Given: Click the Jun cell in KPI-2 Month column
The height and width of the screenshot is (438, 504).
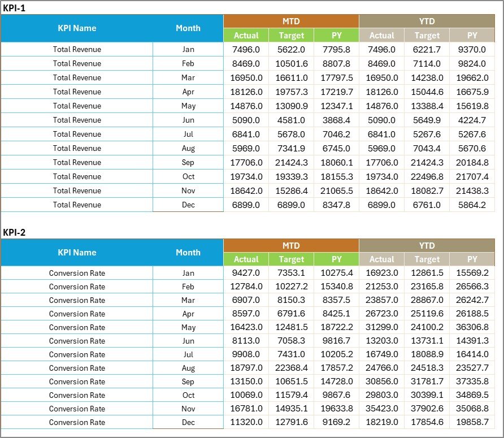Looking at the screenshot, I should point(188,341).
